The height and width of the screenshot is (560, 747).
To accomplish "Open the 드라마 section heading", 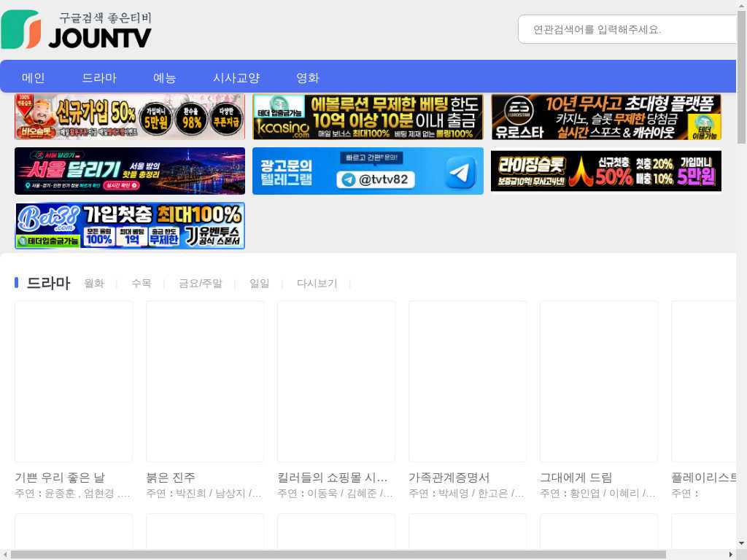I will 49,283.
